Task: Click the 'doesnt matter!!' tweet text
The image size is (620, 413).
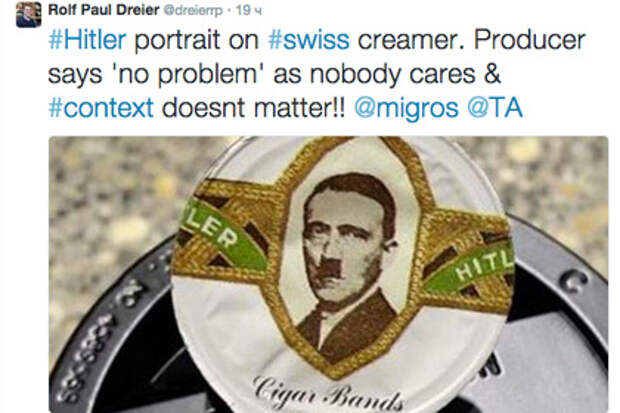Action: [x=253, y=108]
